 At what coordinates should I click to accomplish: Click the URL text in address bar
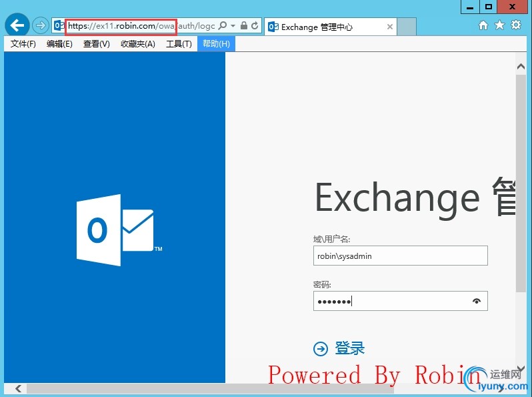[x=141, y=26]
